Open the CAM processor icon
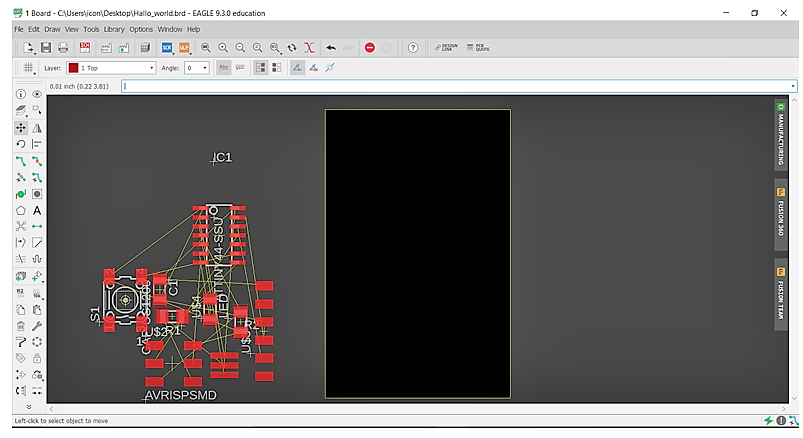This screenshot has width=803, height=438. pyautogui.click(x=106, y=48)
